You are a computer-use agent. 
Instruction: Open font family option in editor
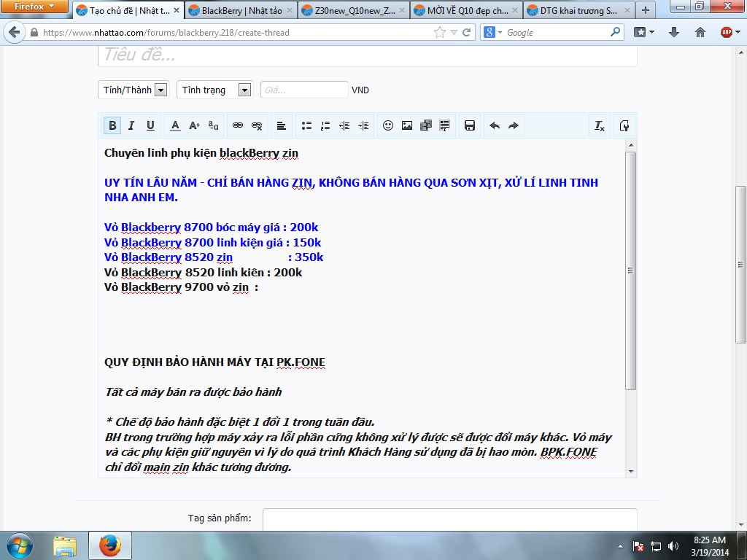pos(213,125)
